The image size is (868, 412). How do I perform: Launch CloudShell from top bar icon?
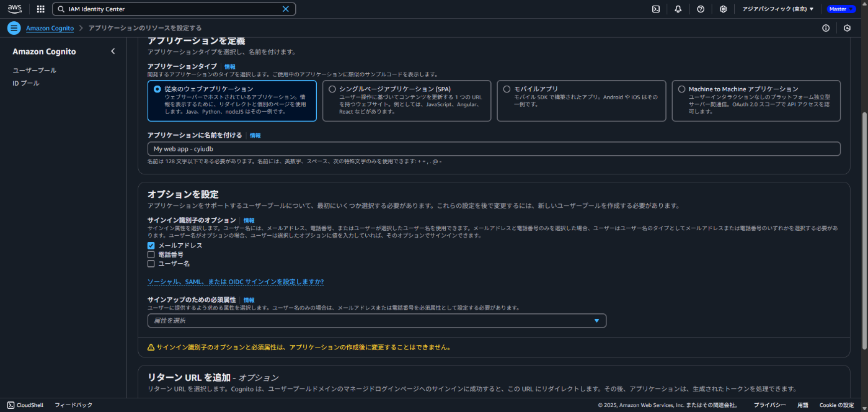[x=656, y=9]
